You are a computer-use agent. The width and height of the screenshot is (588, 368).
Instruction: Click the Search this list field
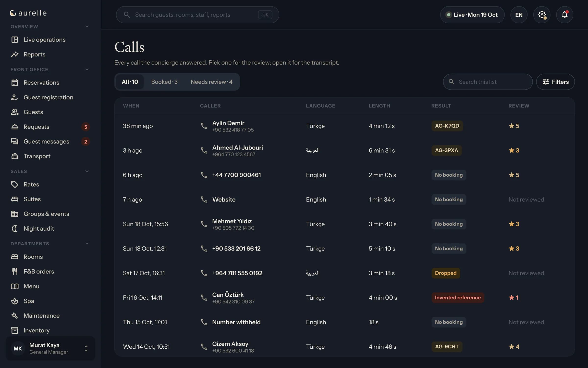(488, 82)
